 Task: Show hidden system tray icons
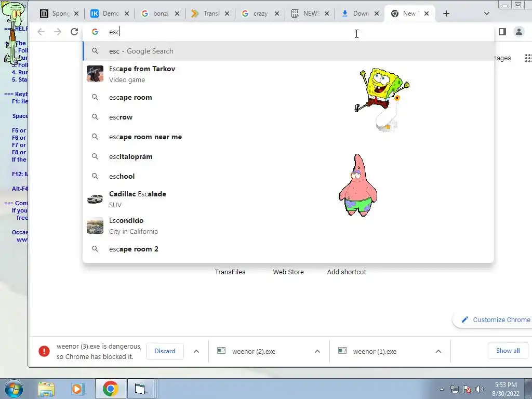point(442,389)
